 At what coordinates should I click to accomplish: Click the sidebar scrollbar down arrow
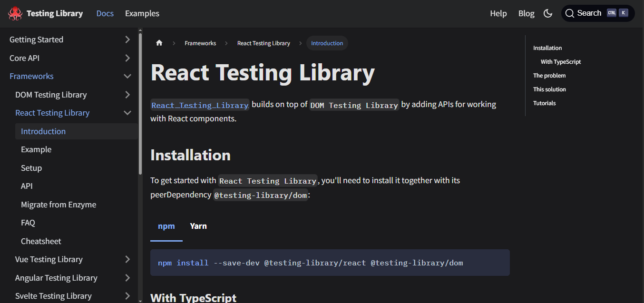tap(140, 300)
